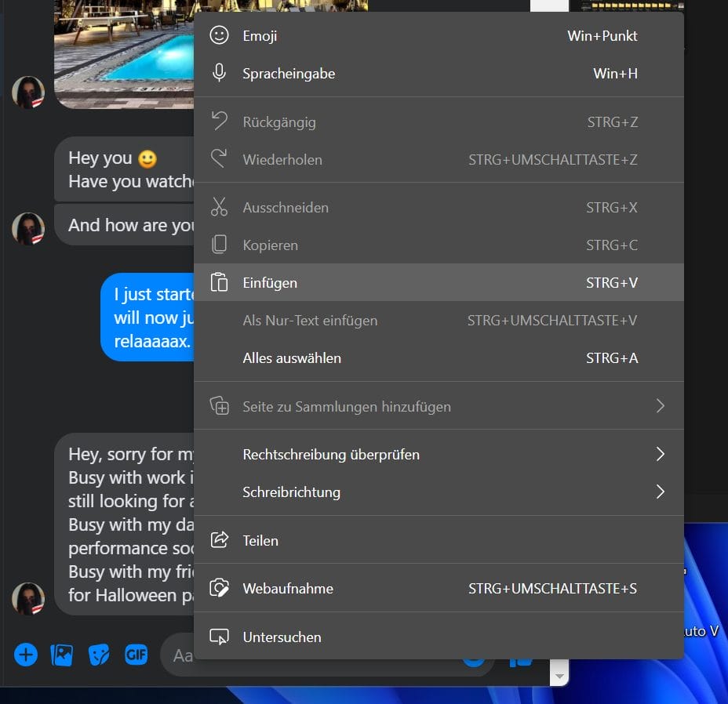The image size is (728, 704).
Task: Select Alles auswählen from the context menu
Action: [292, 358]
